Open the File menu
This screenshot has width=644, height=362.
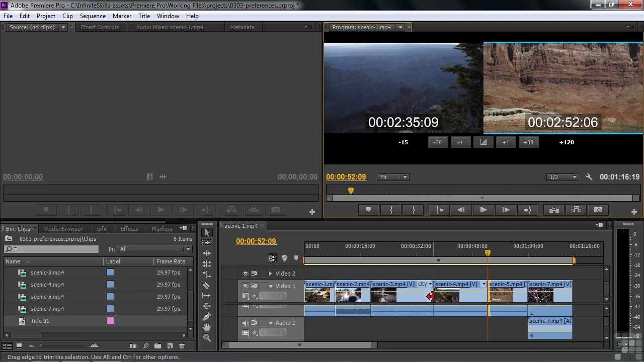[x=8, y=16]
